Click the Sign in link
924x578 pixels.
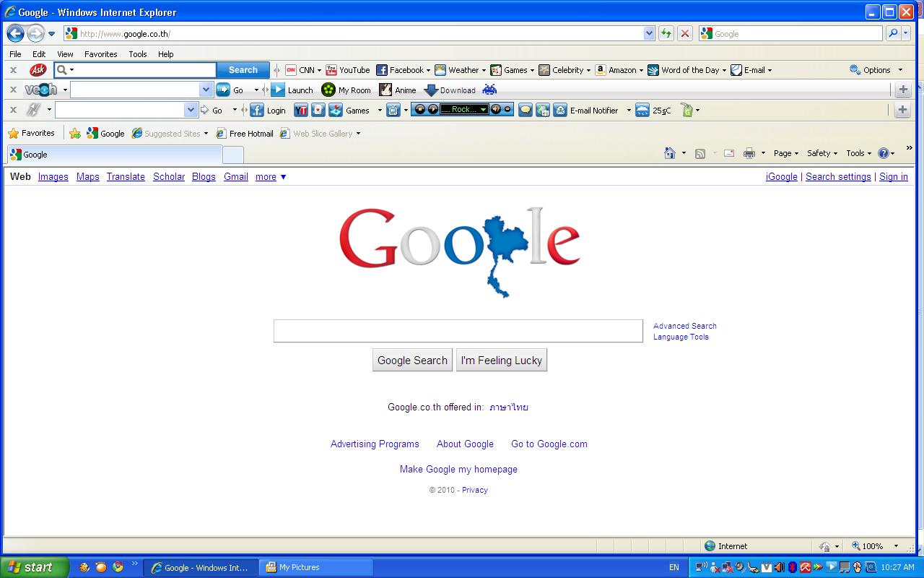click(x=894, y=176)
